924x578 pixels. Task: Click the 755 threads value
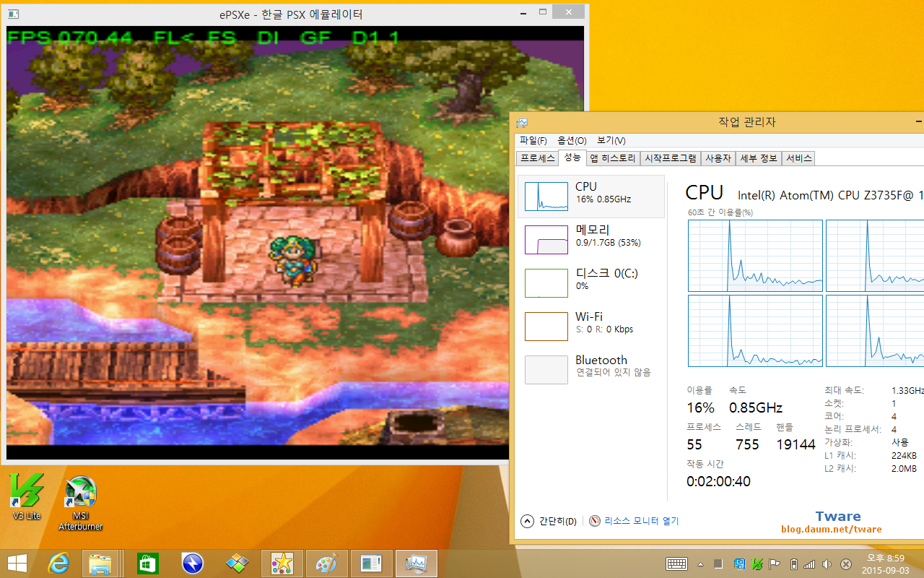pyautogui.click(x=747, y=444)
